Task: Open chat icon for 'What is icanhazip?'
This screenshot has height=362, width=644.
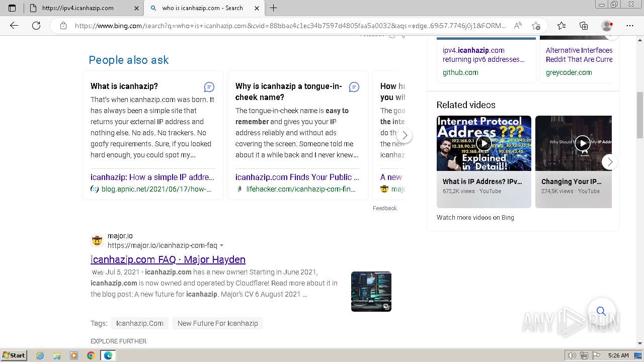Action: point(209,87)
